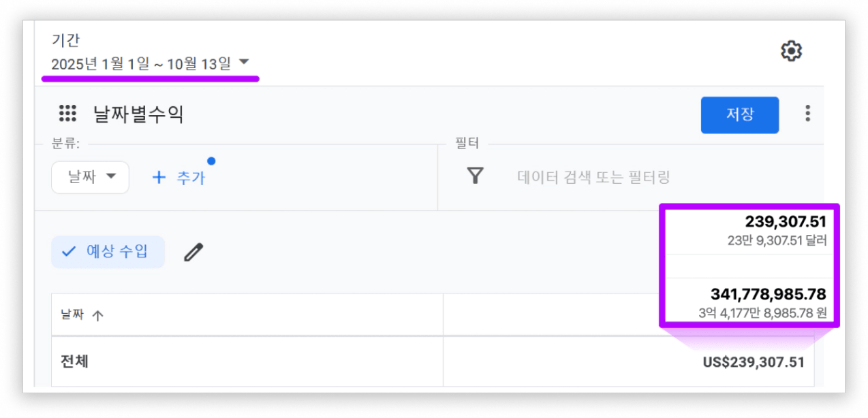Click the sort arrow next to 날짜 header
This screenshot has height=418, width=868.
(x=97, y=315)
